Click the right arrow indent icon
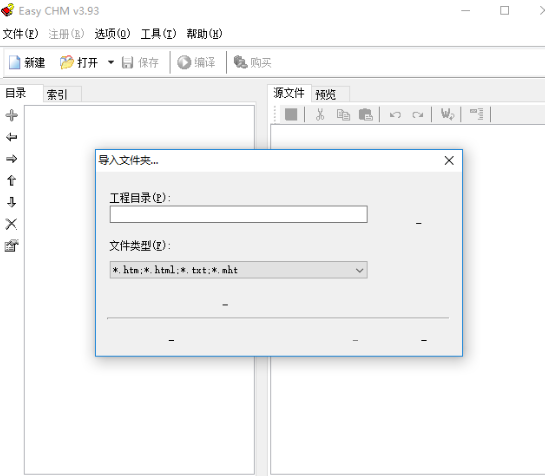Viewport: 545px width, 476px height. coord(11,159)
